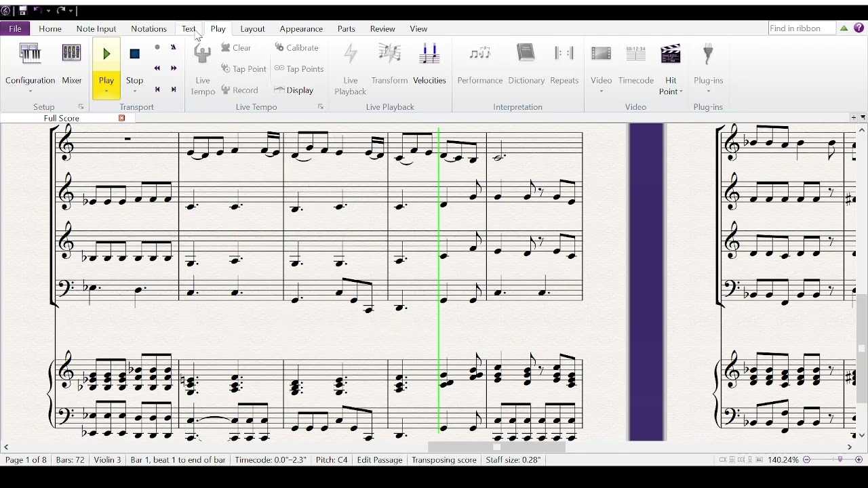Image resolution: width=868 pixels, height=488 pixels.
Task: Move playback line to start
Action: 157,89
